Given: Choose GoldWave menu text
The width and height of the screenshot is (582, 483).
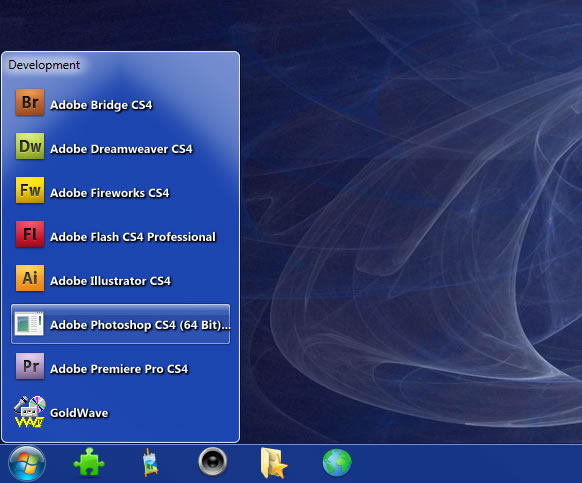Looking at the screenshot, I should coord(79,413).
